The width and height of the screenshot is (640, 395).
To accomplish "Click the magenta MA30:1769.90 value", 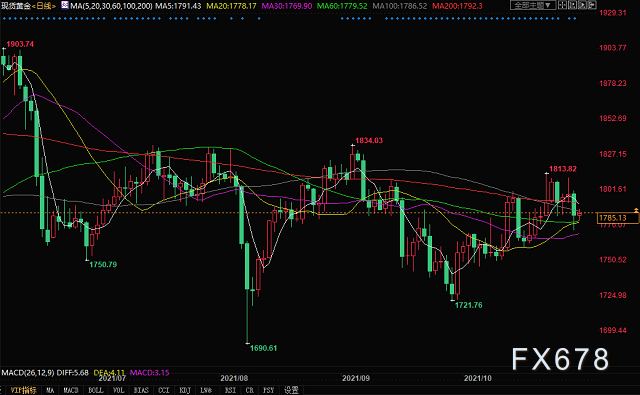I will coord(287,6).
